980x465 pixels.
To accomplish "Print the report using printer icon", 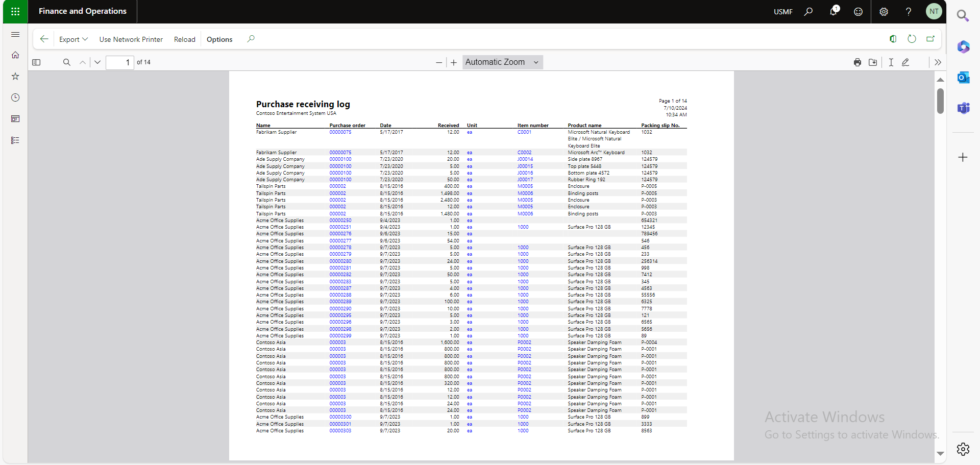I will [857, 62].
